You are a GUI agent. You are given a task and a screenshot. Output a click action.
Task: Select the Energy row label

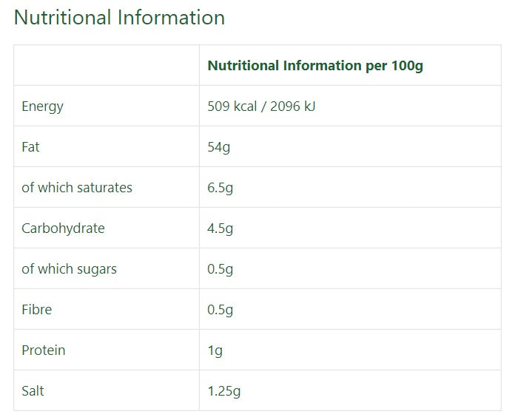coord(43,106)
